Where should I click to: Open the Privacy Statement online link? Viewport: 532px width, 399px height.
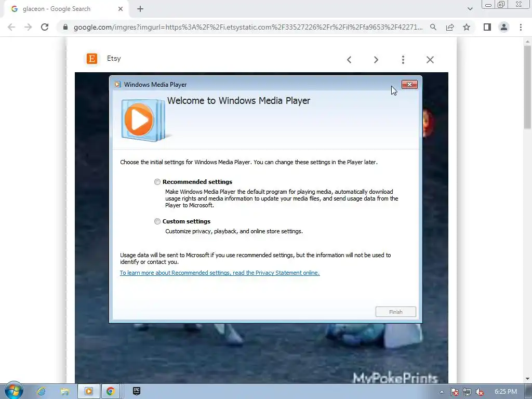[220, 273]
